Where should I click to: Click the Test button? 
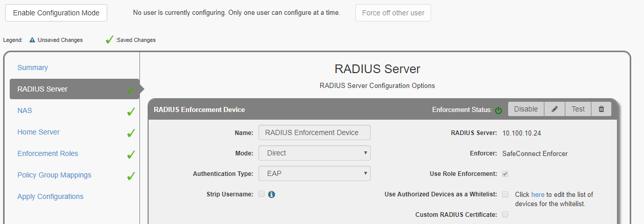(578, 109)
